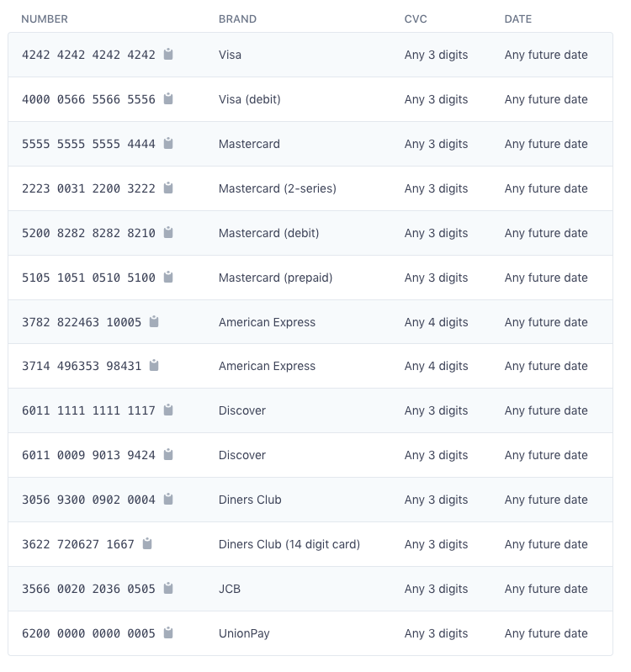631x672 pixels.
Task: Copy the UnionPay card number
Action: click(x=168, y=632)
